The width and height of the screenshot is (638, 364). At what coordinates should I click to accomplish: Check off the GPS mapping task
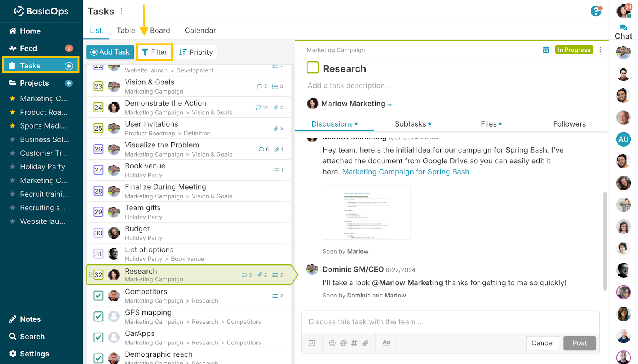point(98,317)
